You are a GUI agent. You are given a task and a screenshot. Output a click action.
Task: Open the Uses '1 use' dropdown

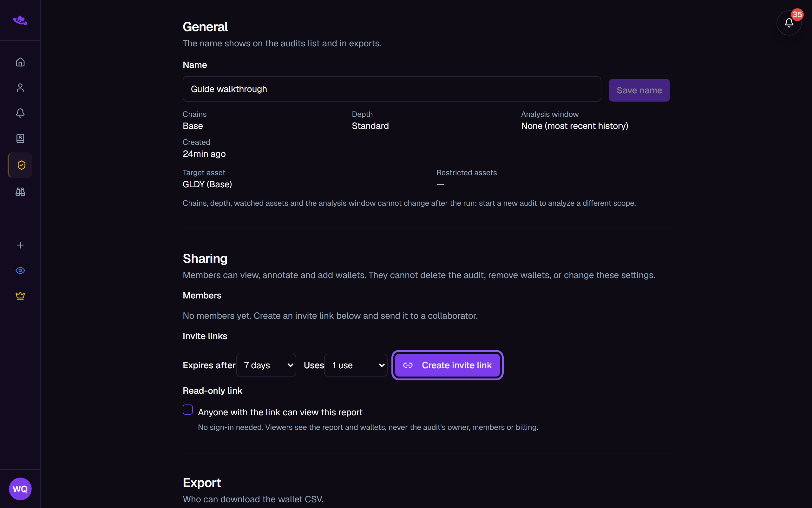(356, 365)
